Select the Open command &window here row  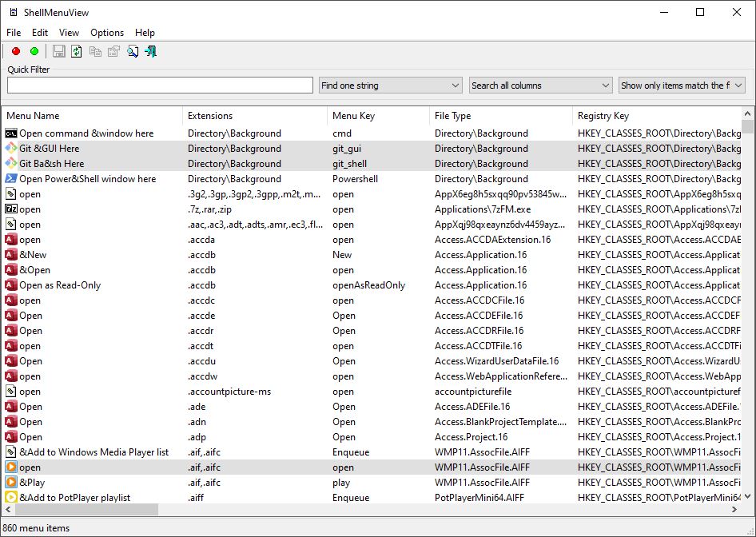point(372,133)
